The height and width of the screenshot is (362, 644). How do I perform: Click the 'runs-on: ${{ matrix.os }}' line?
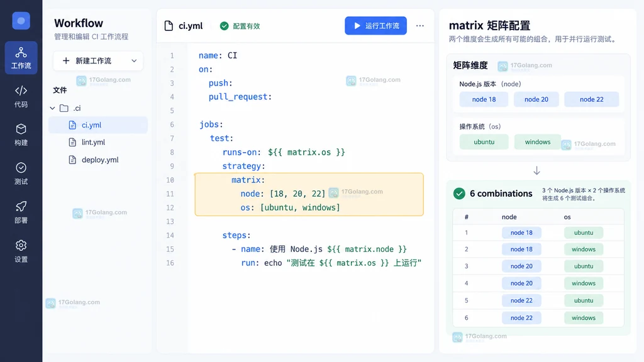pos(284,152)
